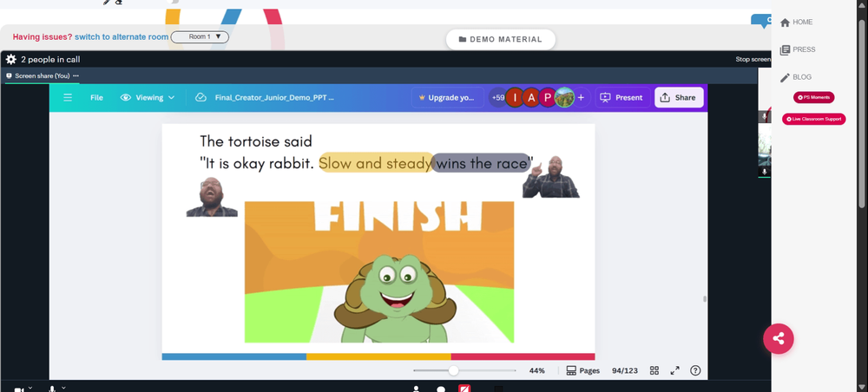Image resolution: width=868 pixels, height=392 pixels.
Task: Click the cloud save status icon
Action: pyautogui.click(x=201, y=97)
